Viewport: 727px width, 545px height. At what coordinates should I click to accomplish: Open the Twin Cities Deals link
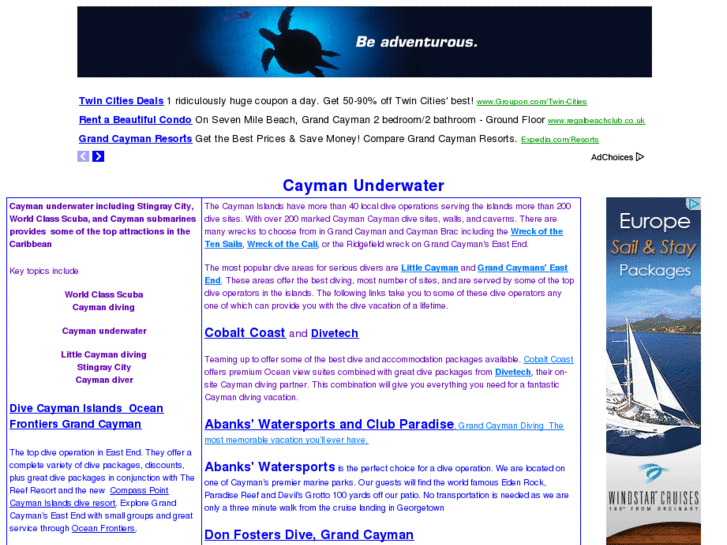pyautogui.click(x=121, y=101)
